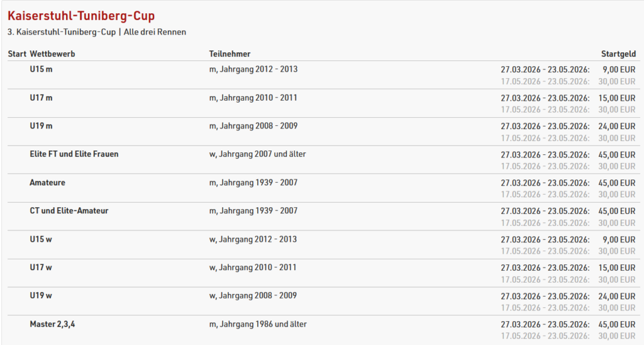
Task: Click the subtitle 'Alle drei Rennen'
Action: click(155, 32)
